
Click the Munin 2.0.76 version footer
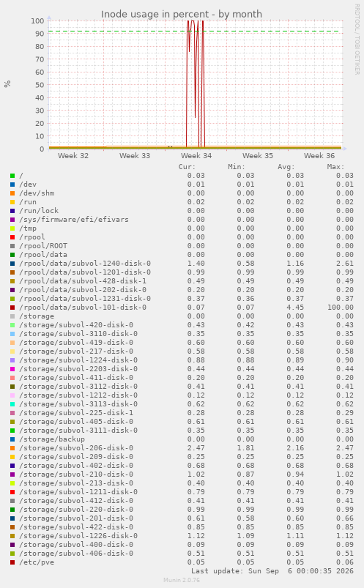coord(182,580)
